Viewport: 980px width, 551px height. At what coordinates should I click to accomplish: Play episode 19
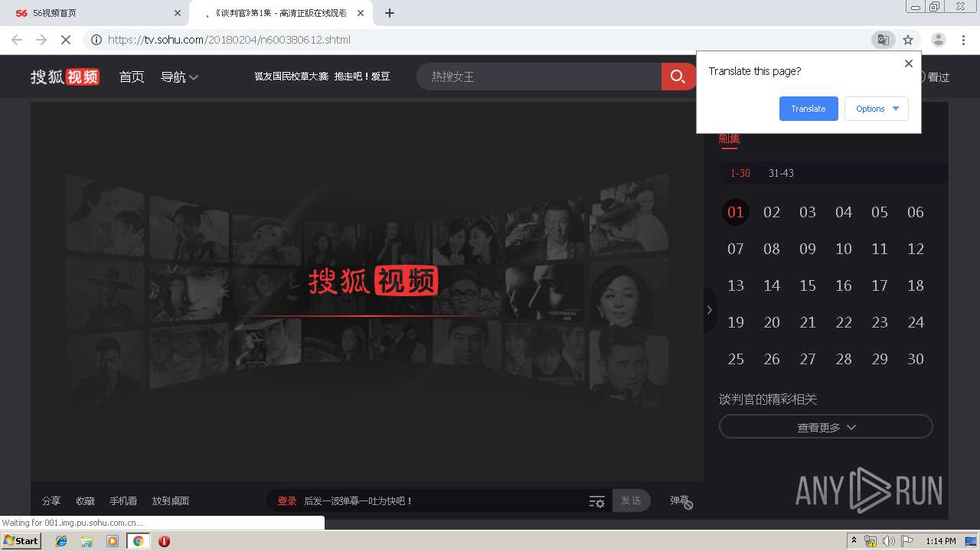tap(736, 322)
